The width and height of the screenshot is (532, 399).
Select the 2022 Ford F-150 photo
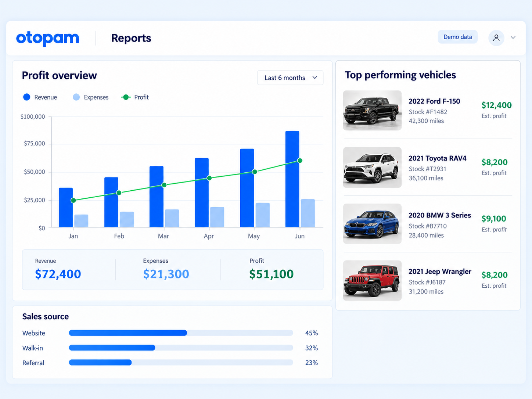372,110
